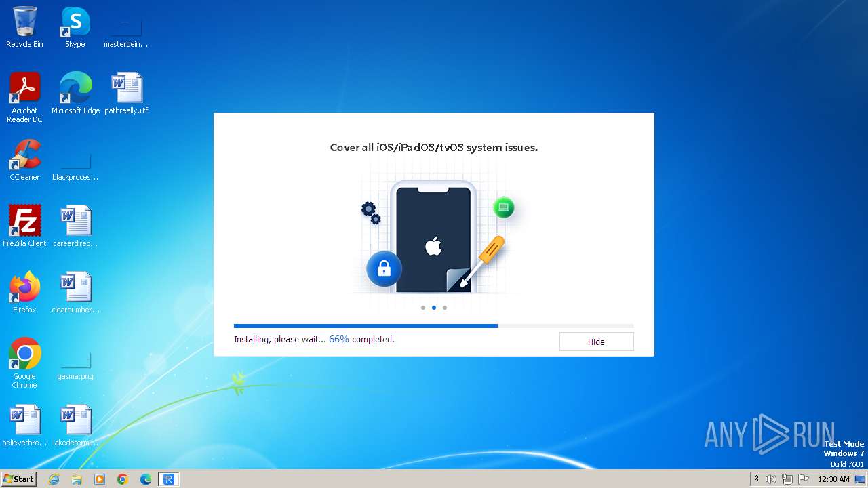This screenshot has height=488, width=868.
Task: Click the blue lock icon in illustration
Action: pos(384,269)
